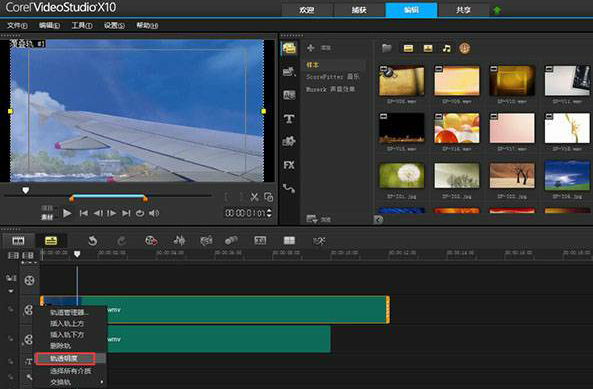Open the preview volume speaker control
Viewport: 593px width, 389px height.
click(154, 213)
